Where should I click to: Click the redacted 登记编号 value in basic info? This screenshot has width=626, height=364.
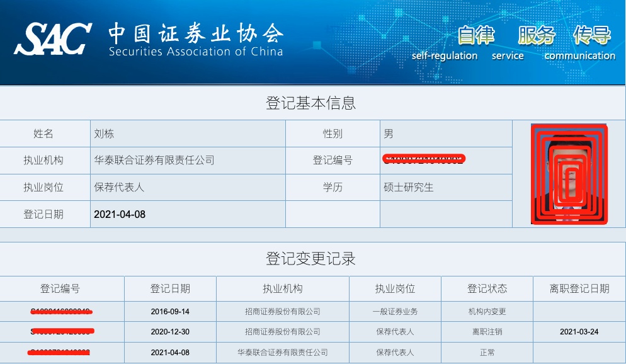pyautogui.click(x=423, y=159)
